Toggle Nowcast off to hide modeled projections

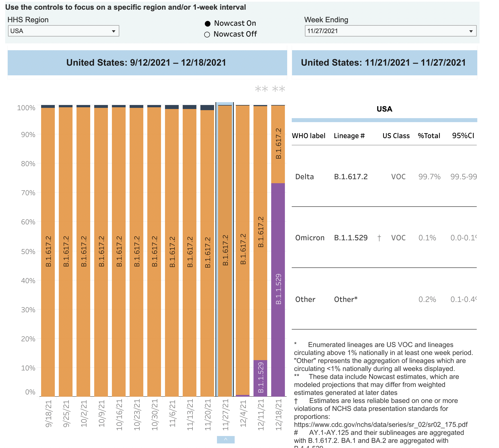pos(207,34)
